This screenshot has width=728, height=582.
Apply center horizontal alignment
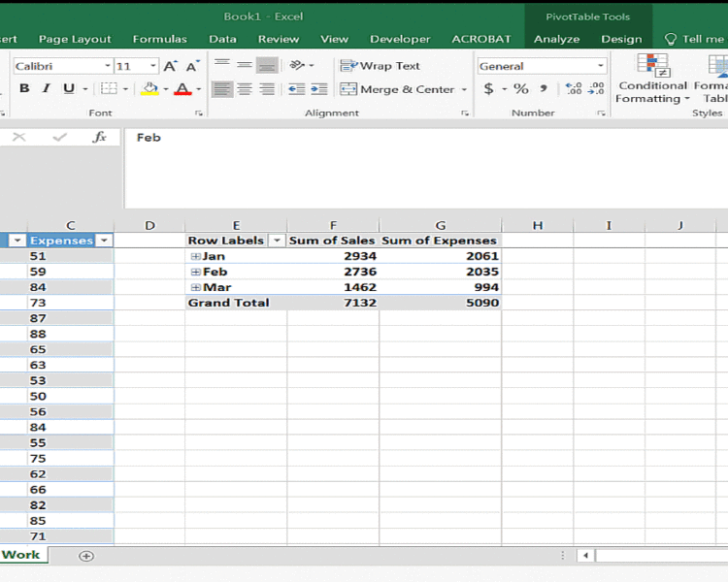(x=245, y=89)
